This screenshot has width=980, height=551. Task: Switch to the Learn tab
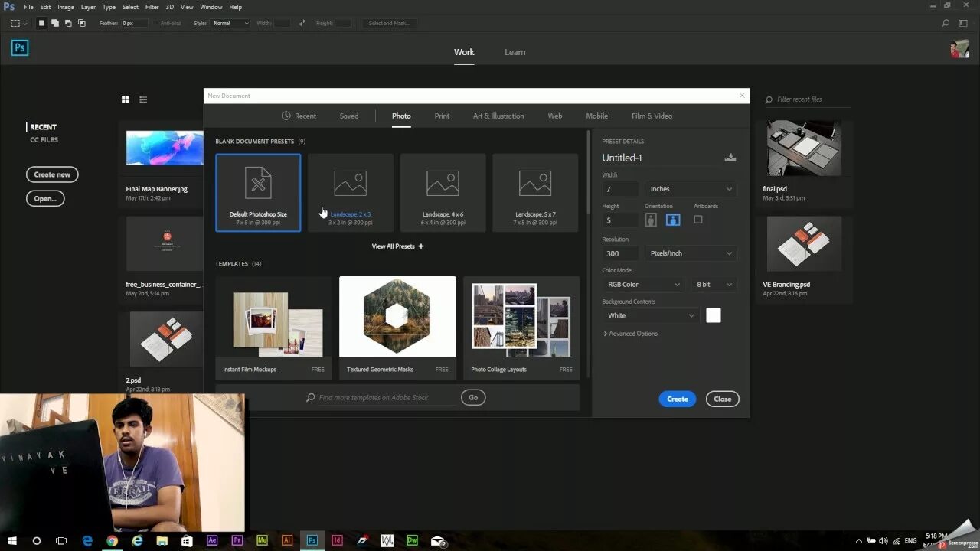tap(514, 52)
